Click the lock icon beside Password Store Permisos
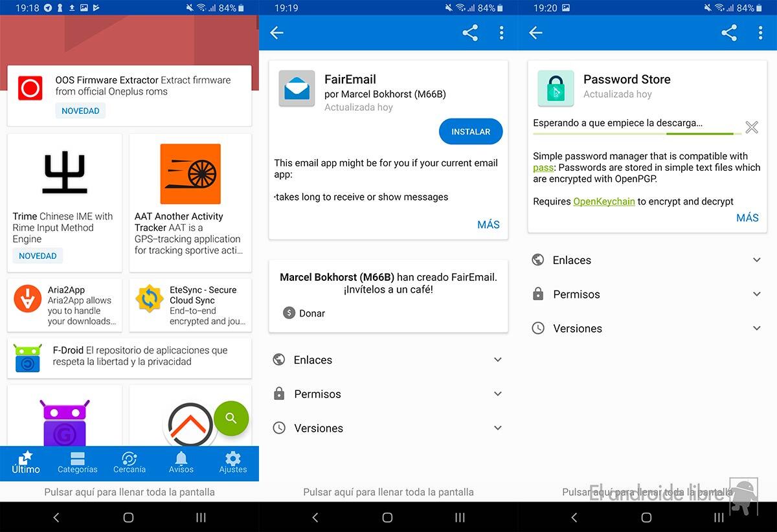The width and height of the screenshot is (777, 532). (x=537, y=294)
